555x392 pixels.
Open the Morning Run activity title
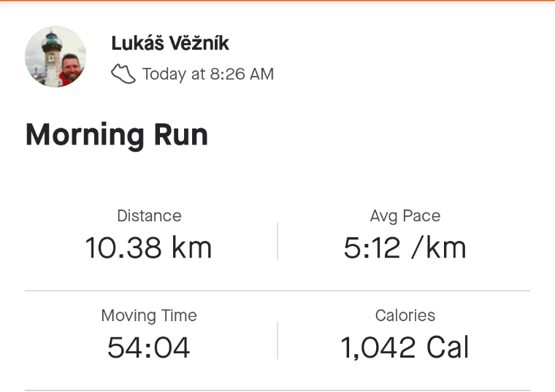point(117,135)
